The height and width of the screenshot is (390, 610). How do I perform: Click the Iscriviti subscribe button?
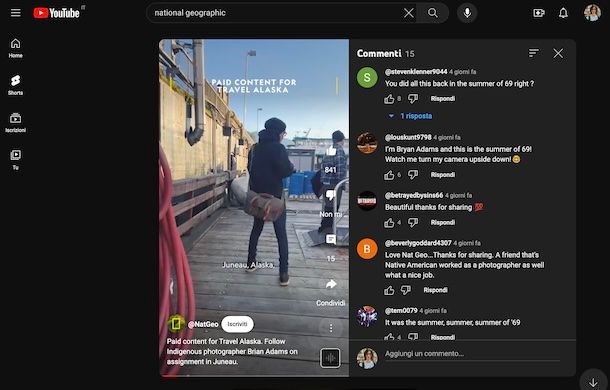pyautogui.click(x=237, y=324)
